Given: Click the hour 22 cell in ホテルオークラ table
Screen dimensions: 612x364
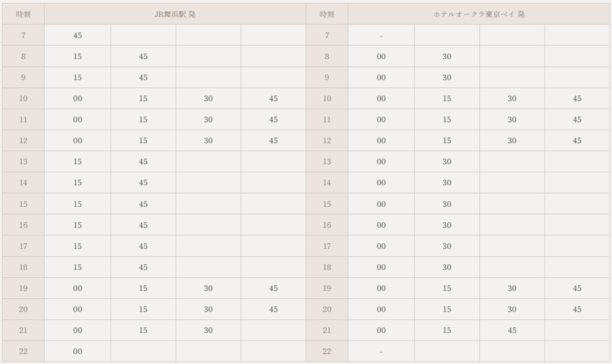Looking at the screenshot, I should point(327,351).
